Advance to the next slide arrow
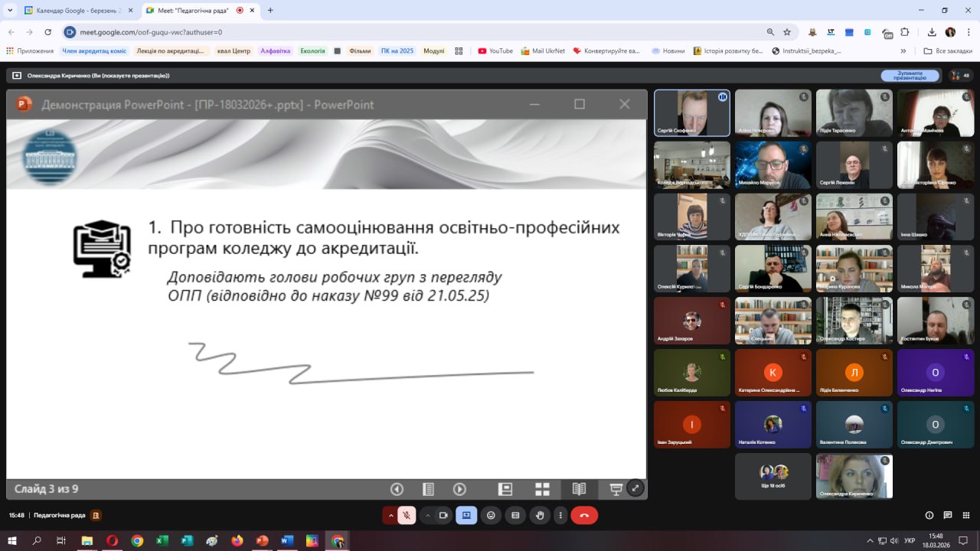The height and width of the screenshot is (551, 980). click(x=459, y=489)
